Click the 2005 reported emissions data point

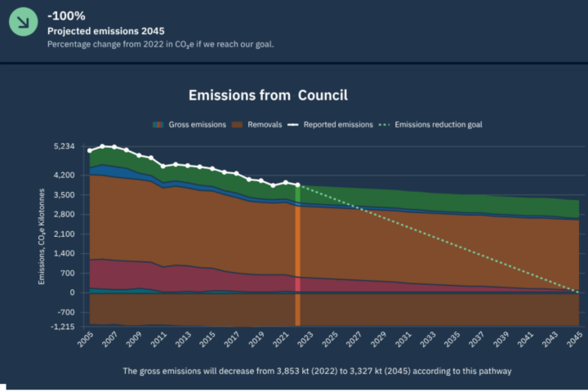pyautogui.click(x=90, y=152)
